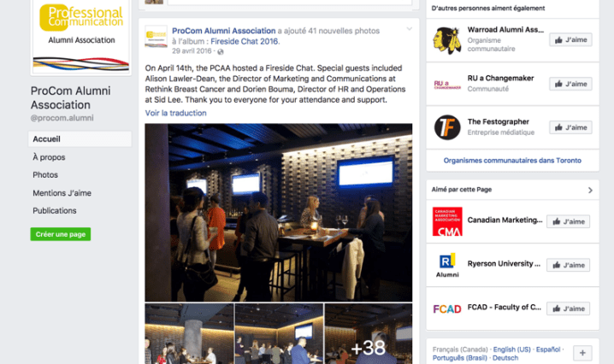Open the +38 more photos thumbnail
This screenshot has height=364, width=614.
[368, 334]
